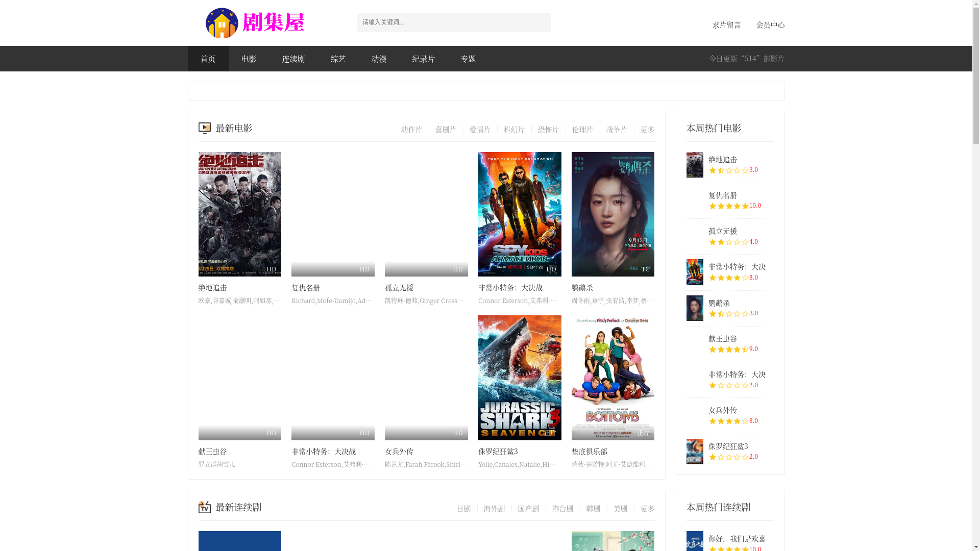
Task: Click the 更多 link for latest movies
Action: 647,130
